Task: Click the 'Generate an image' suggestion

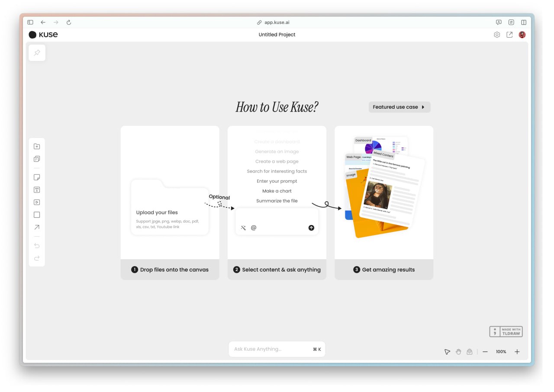Action: click(x=277, y=151)
